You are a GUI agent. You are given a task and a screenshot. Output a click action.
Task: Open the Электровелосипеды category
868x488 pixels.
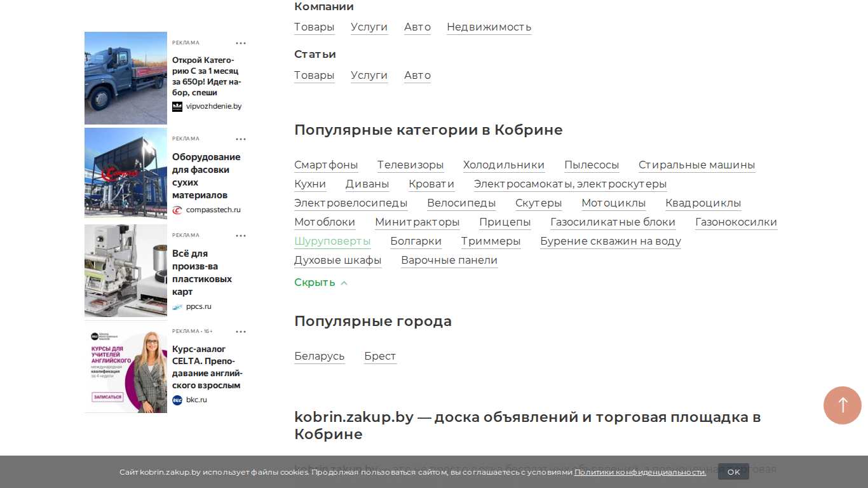pyautogui.click(x=351, y=203)
